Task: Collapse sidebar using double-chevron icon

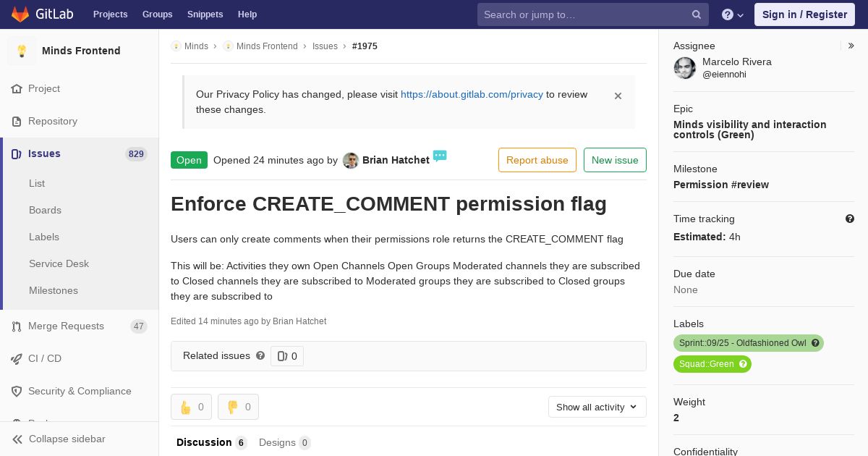Action: tap(17, 439)
